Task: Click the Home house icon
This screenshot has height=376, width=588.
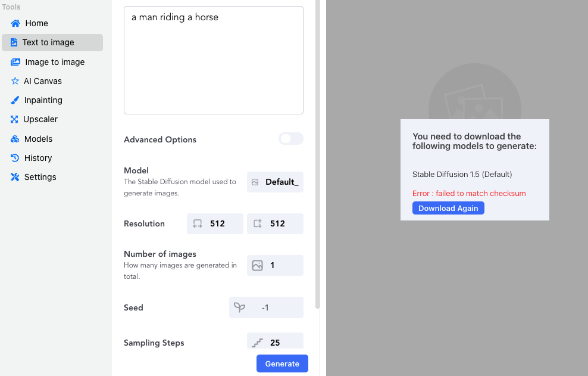Action: point(15,23)
